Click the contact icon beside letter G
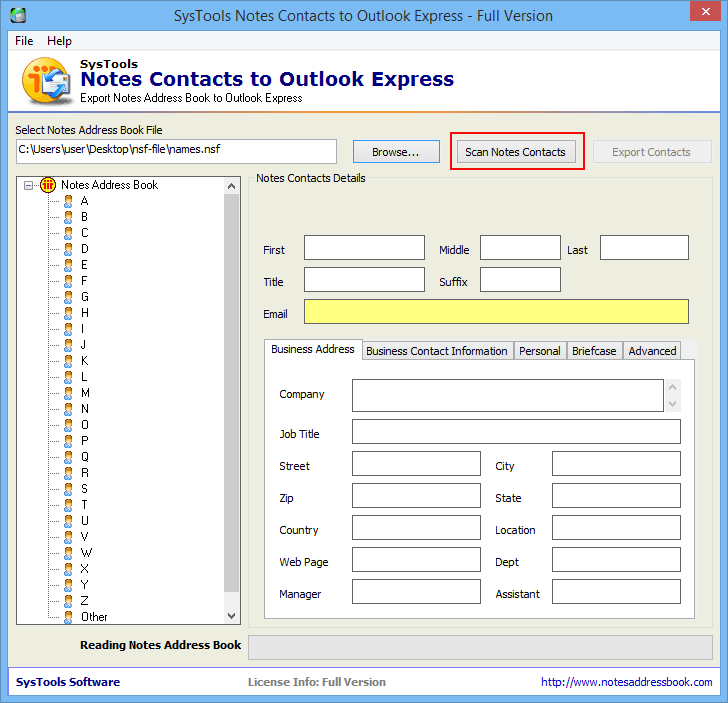Screen dimensions: 728x703 click(68, 297)
